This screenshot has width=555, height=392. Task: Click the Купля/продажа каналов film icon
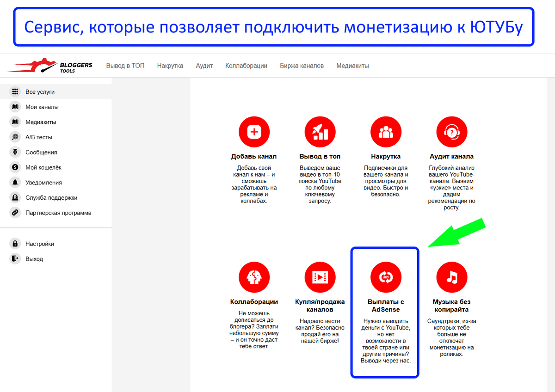click(x=320, y=277)
